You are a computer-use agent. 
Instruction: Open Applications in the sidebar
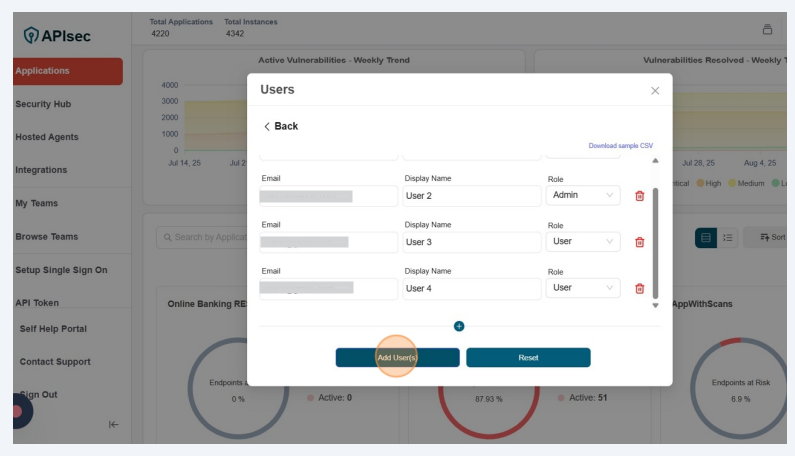point(68,71)
